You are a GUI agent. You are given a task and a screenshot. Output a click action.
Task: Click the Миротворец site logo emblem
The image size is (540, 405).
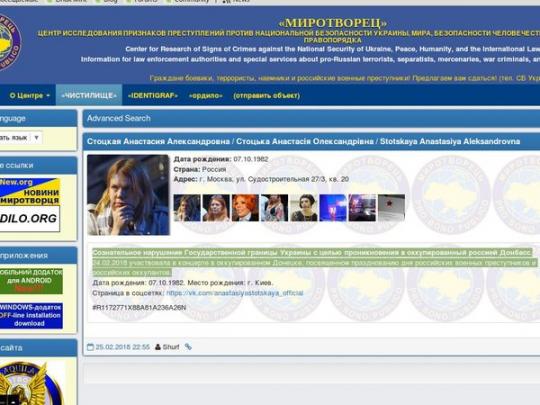coord(10,43)
